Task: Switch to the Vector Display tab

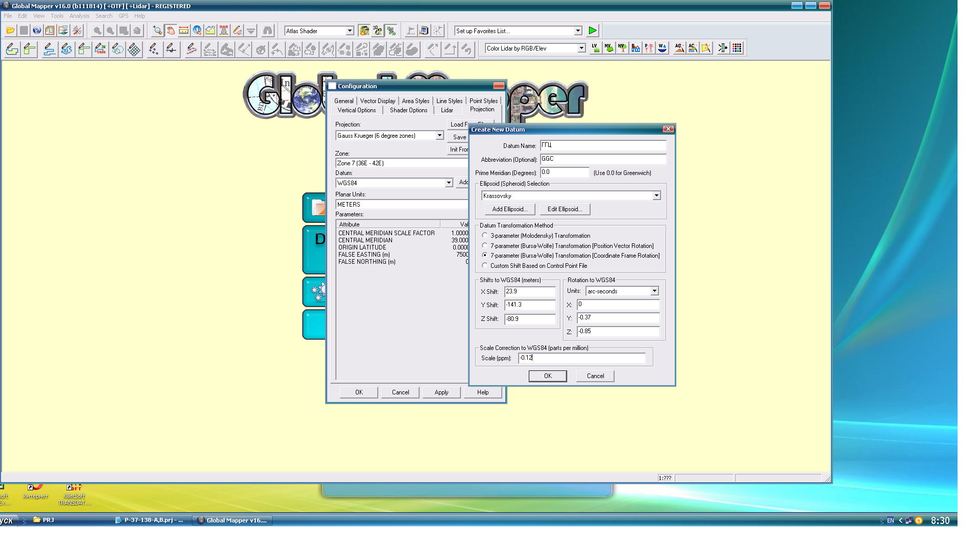Action: coord(377,101)
